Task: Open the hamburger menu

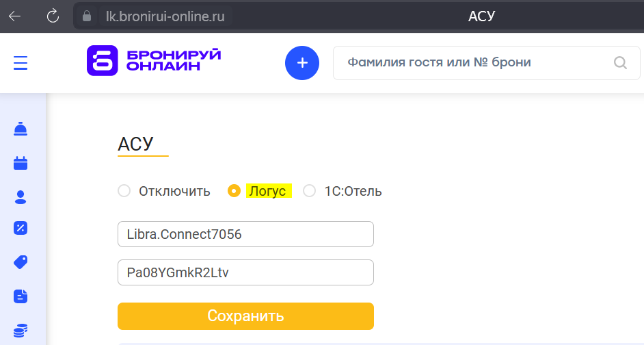Action: (21, 63)
